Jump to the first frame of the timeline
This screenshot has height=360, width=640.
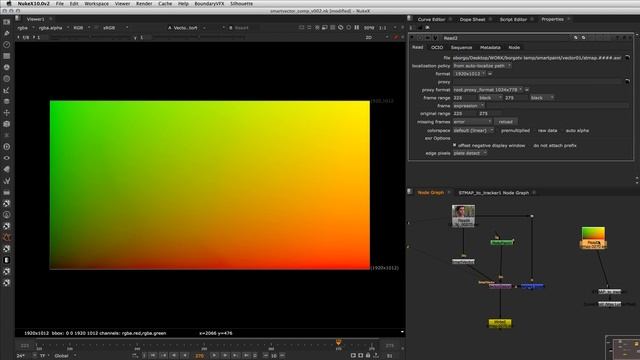coord(153,356)
